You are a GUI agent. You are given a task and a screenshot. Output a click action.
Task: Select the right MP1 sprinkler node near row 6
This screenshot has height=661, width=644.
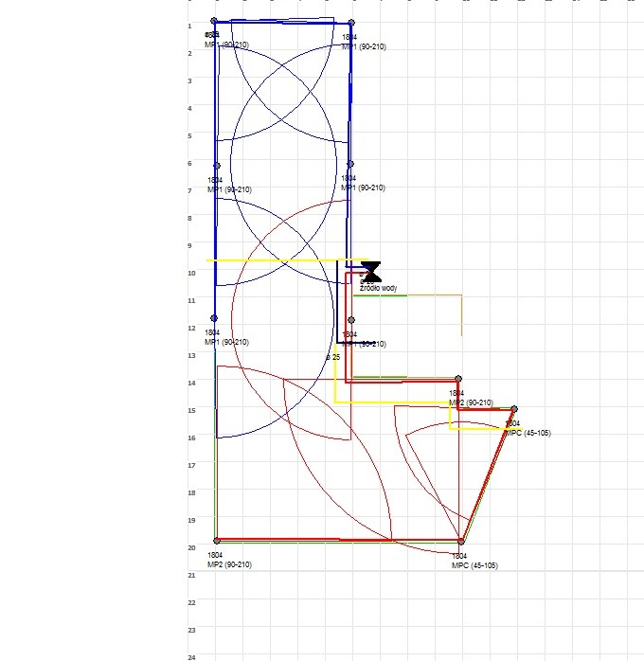pos(349,164)
